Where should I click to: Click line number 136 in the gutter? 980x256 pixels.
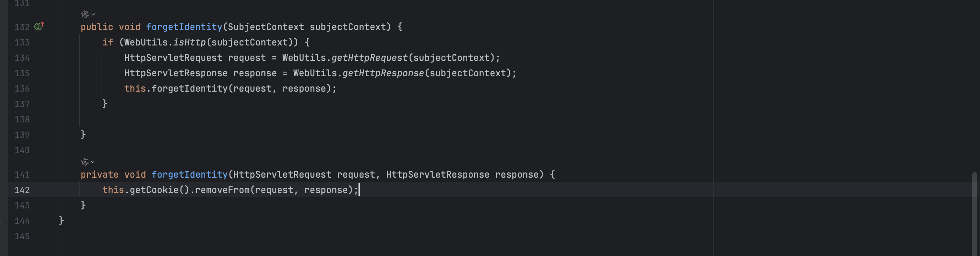22,88
